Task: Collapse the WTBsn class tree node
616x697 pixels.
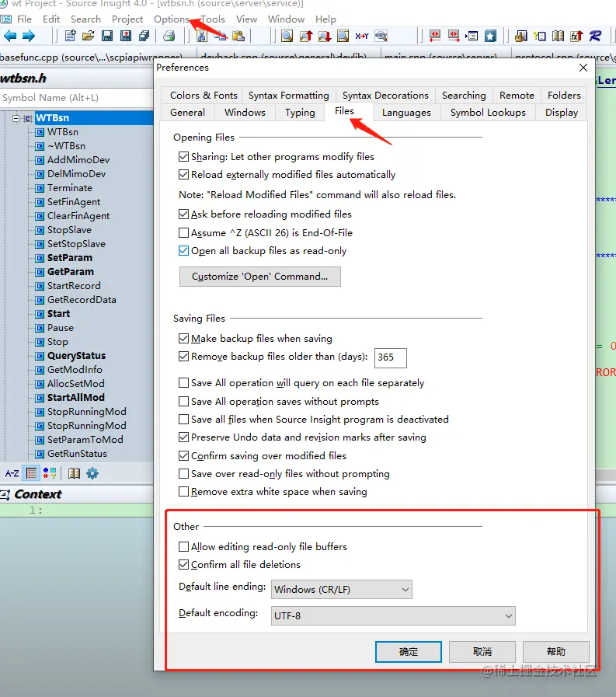Action: coord(16,118)
